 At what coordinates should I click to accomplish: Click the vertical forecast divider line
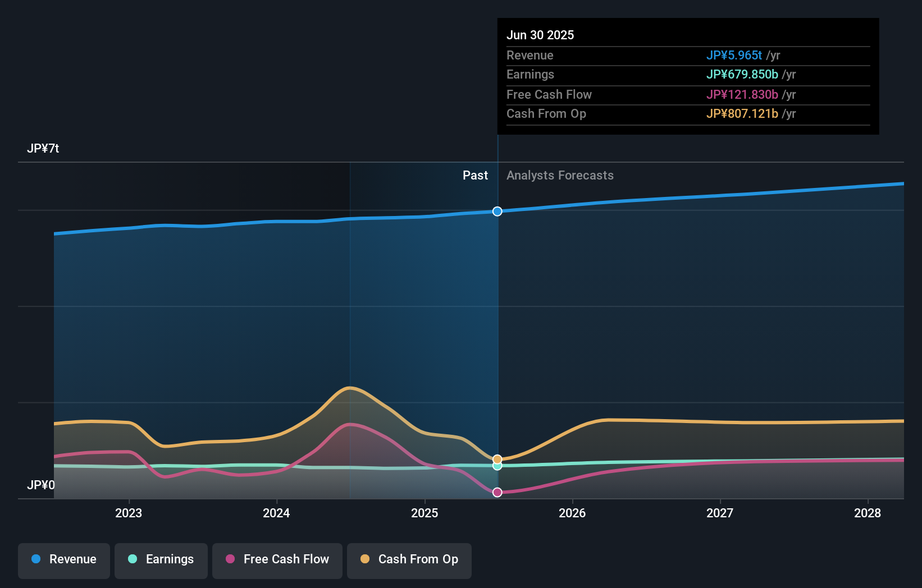pyautogui.click(x=497, y=337)
